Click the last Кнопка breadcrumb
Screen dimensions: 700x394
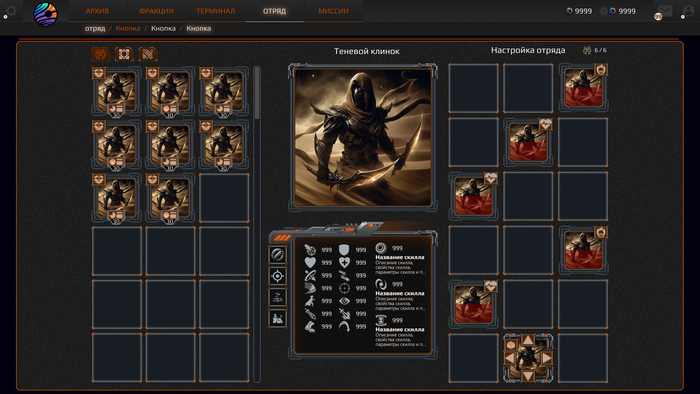[x=199, y=29]
